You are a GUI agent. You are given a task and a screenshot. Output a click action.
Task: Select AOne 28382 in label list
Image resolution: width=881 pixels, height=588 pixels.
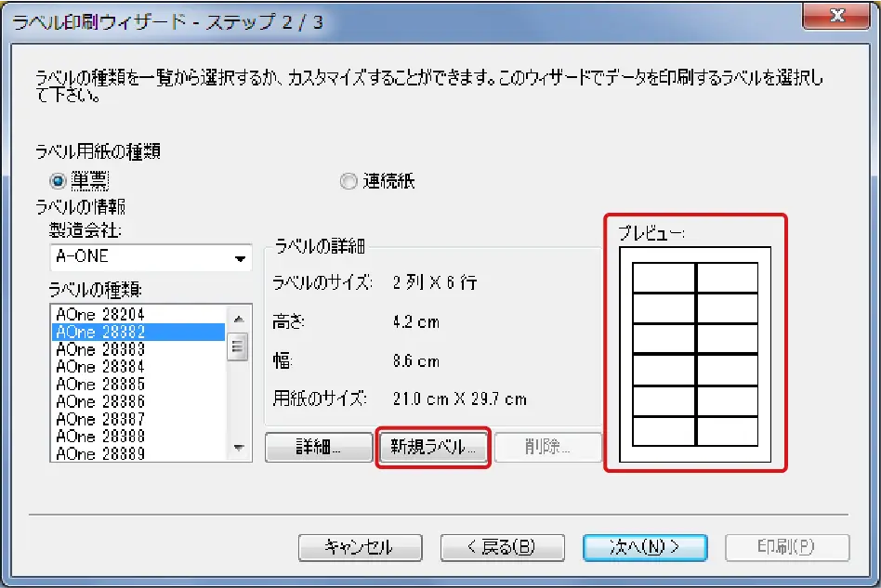[138, 332]
